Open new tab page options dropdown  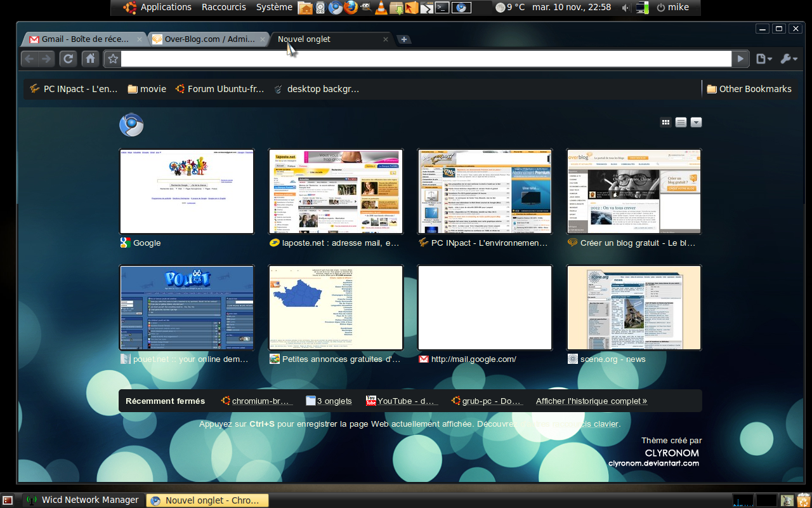(x=696, y=123)
